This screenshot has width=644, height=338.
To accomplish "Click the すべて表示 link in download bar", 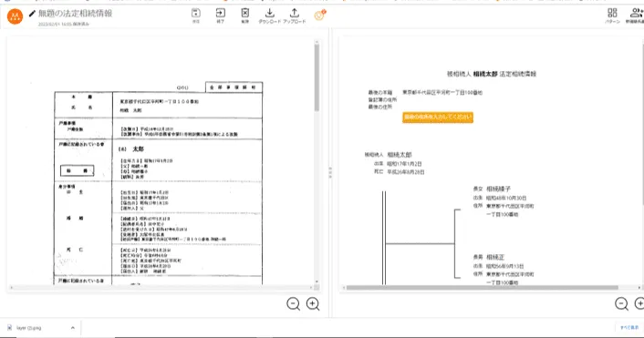I will [629, 327].
